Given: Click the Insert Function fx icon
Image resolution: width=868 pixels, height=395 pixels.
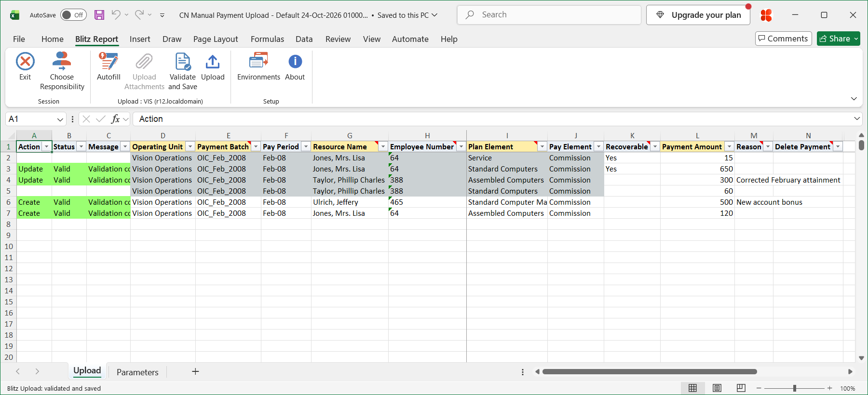Looking at the screenshot, I should click(x=115, y=119).
